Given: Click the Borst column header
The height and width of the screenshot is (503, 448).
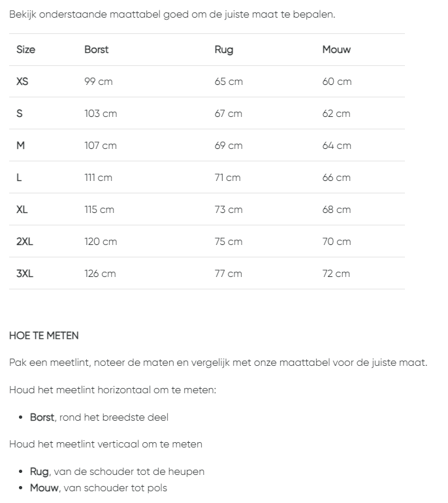Looking at the screenshot, I should (x=97, y=50).
